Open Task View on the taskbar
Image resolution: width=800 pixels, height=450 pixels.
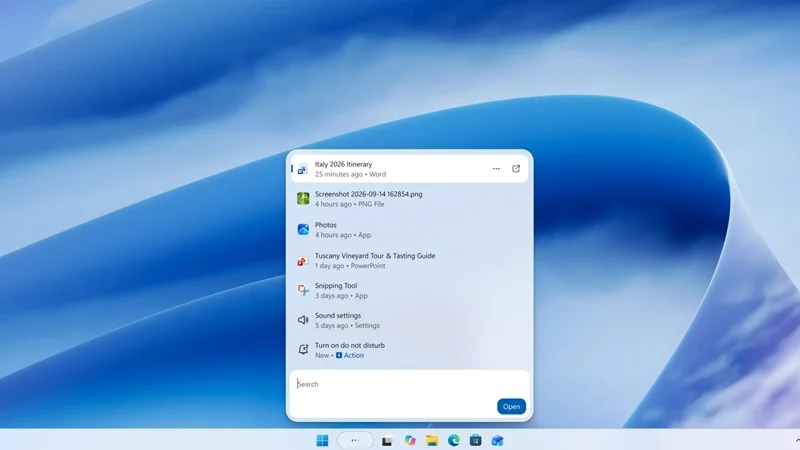coord(388,440)
